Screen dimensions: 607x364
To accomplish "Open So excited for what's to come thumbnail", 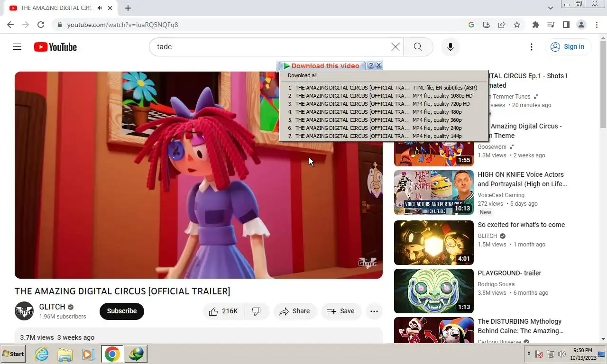I will (434, 243).
